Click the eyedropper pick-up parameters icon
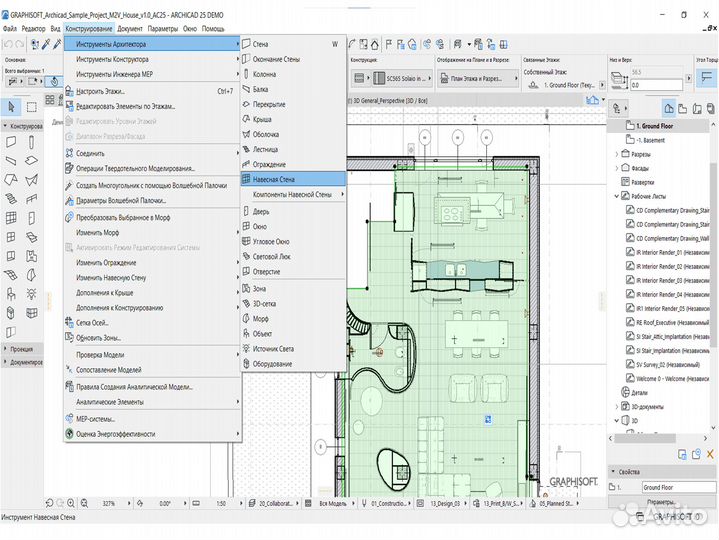This screenshot has width=719, height=540. (46, 44)
